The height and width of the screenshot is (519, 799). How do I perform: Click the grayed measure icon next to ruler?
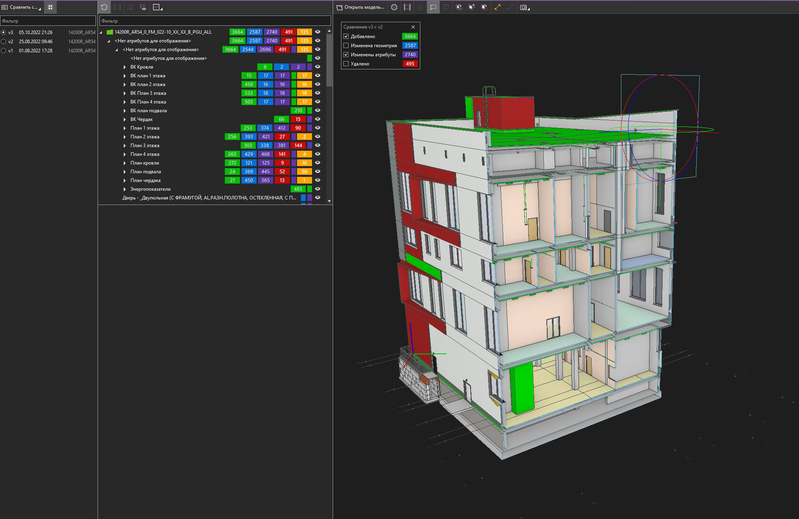point(511,7)
